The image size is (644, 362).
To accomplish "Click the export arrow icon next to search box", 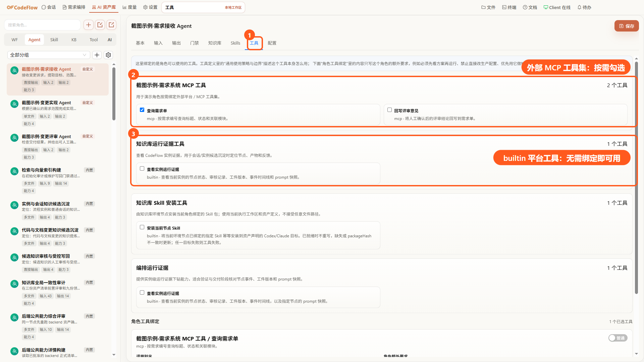I will tap(111, 25).
